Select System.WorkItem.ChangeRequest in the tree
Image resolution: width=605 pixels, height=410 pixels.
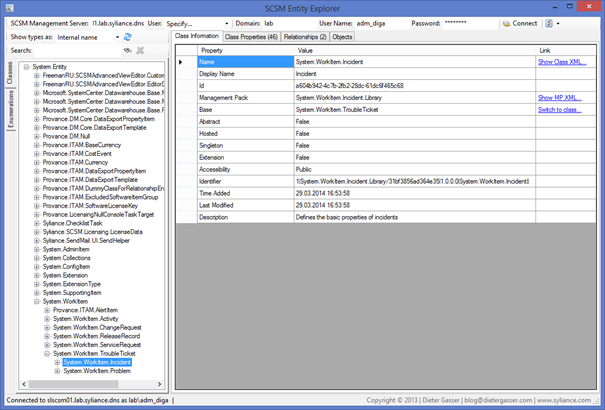click(97, 327)
